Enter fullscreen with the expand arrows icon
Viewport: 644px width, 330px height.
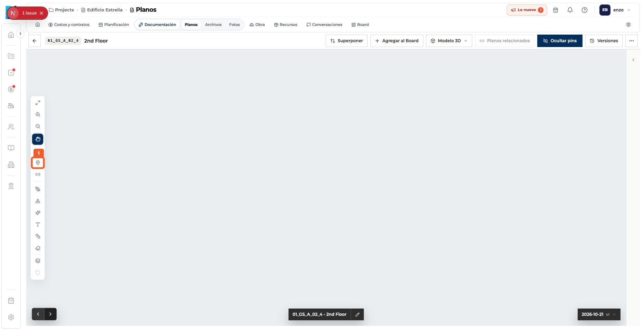point(38,103)
